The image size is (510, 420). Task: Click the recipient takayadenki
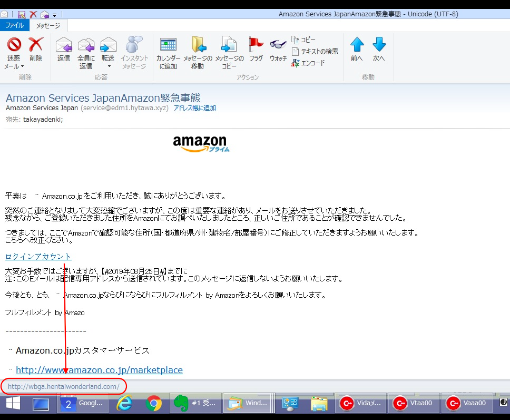43,120
